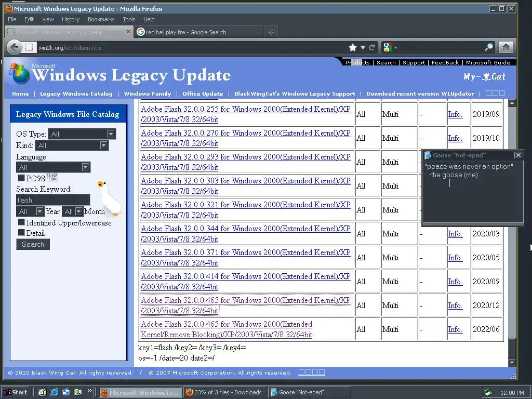532x399 pixels.
Task: Click the My-Cat logo in header
Action: click(484, 77)
